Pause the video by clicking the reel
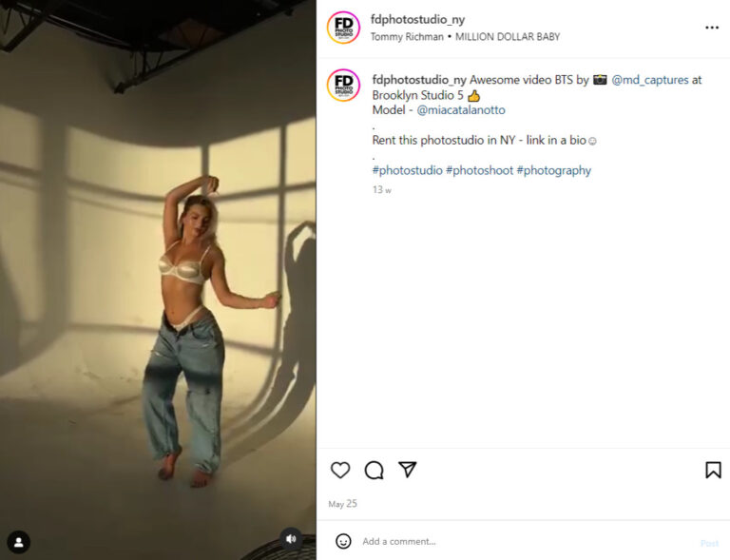730x560 pixels. click(158, 280)
